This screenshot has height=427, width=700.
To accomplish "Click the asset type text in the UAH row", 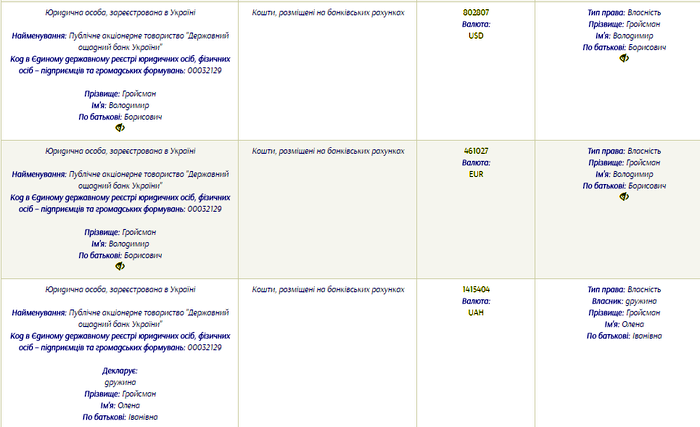I will [x=328, y=289].
